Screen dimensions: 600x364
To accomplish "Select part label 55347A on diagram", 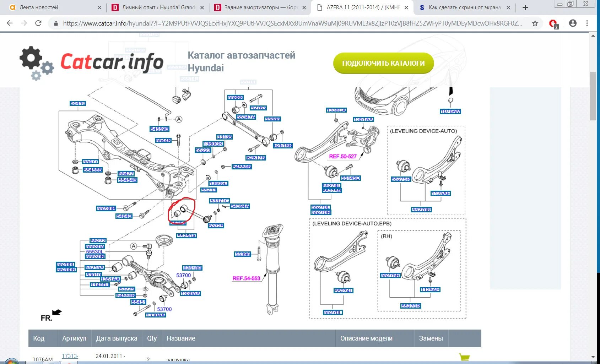I will (246, 117).
